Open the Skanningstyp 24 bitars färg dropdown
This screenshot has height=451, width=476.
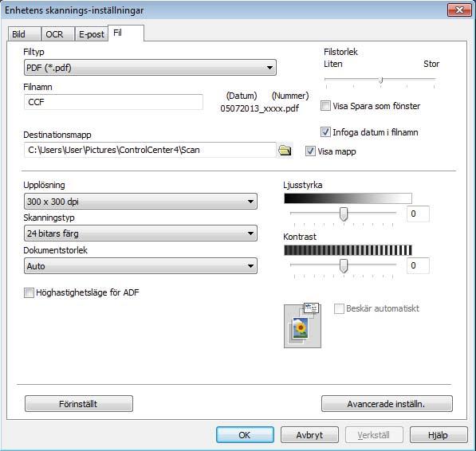(x=140, y=233)
